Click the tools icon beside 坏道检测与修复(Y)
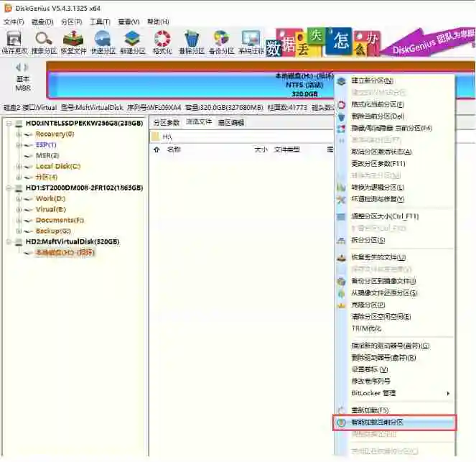476x462 pixels. pyautogui.click(x=342, y=199)
